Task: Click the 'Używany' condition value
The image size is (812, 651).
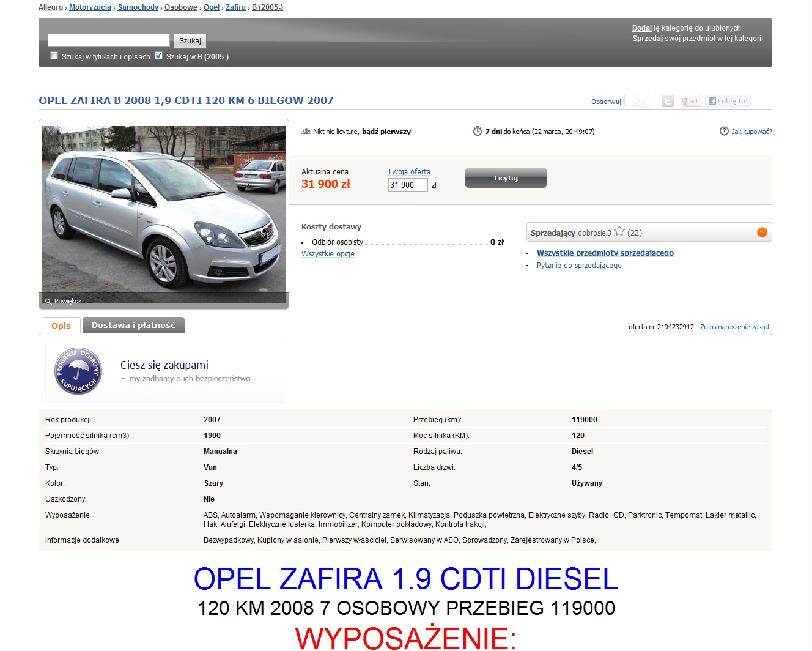Action: click(587, 483)
